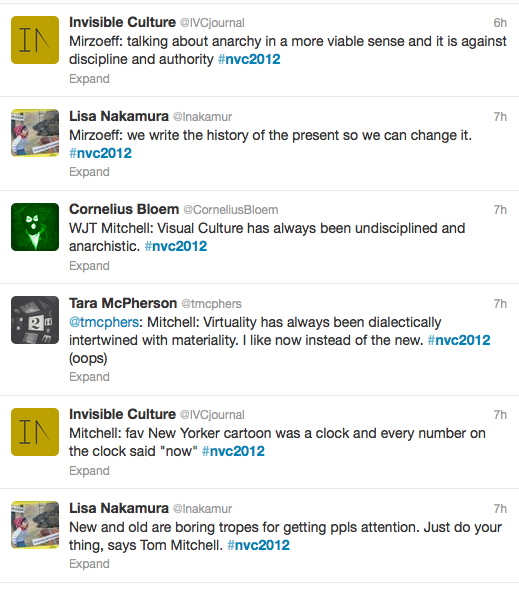Expand the boring tropes tweet
Image resolution: width=519 pixels, height=591 pixels.
89,564
